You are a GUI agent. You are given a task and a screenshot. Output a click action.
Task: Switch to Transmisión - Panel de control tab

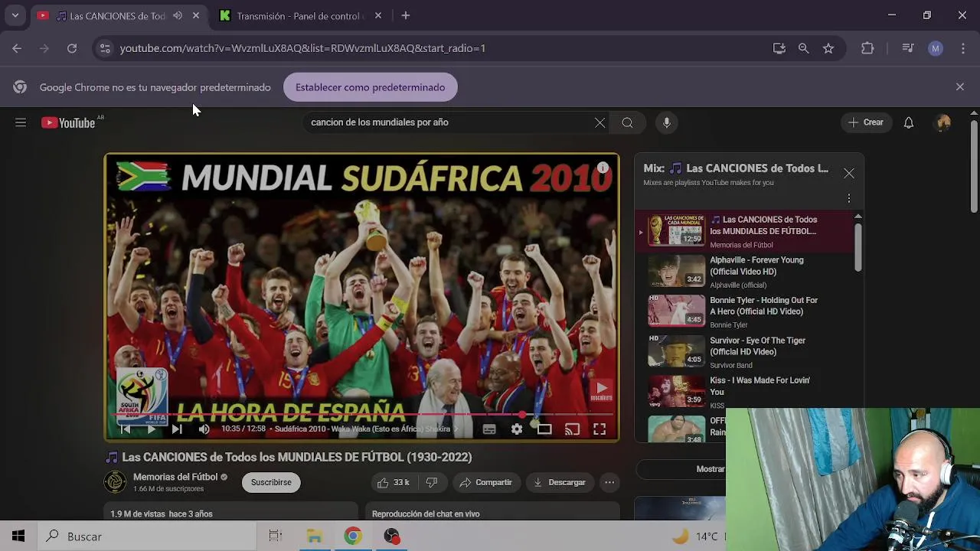(300, 15)
